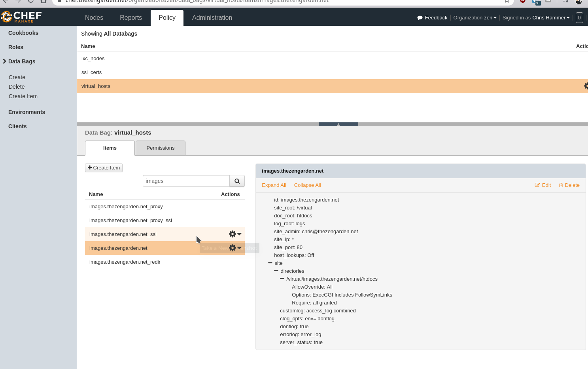Open the Organization zen dropdown
588x369 pixels.
click(x=475, y=18)
